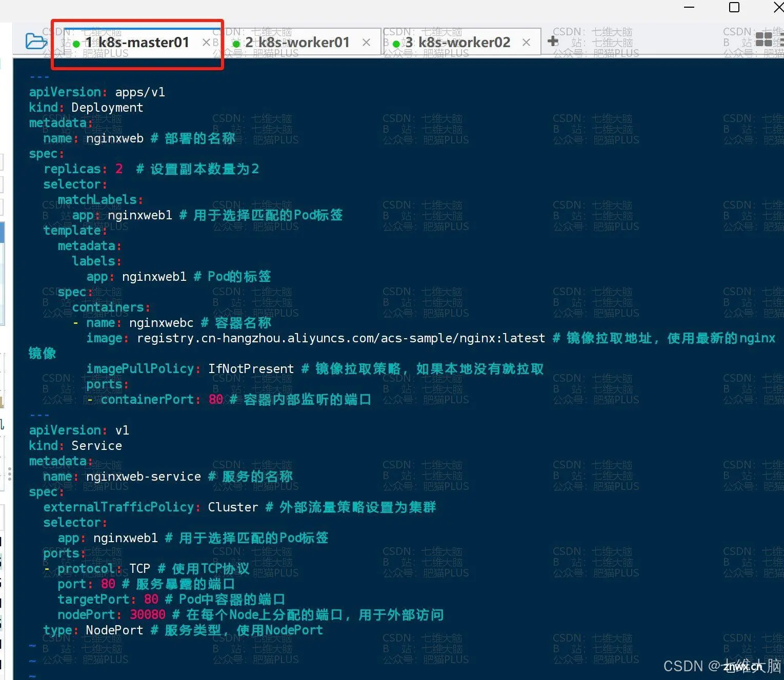Click the green status dot on k8s-worker02
This screenshot has height=680, width=784.
(396, 44)
